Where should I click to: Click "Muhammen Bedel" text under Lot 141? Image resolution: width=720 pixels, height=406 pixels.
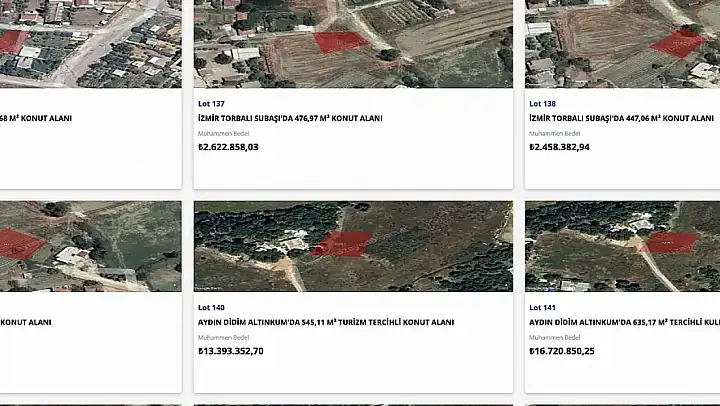pos(554,337)
